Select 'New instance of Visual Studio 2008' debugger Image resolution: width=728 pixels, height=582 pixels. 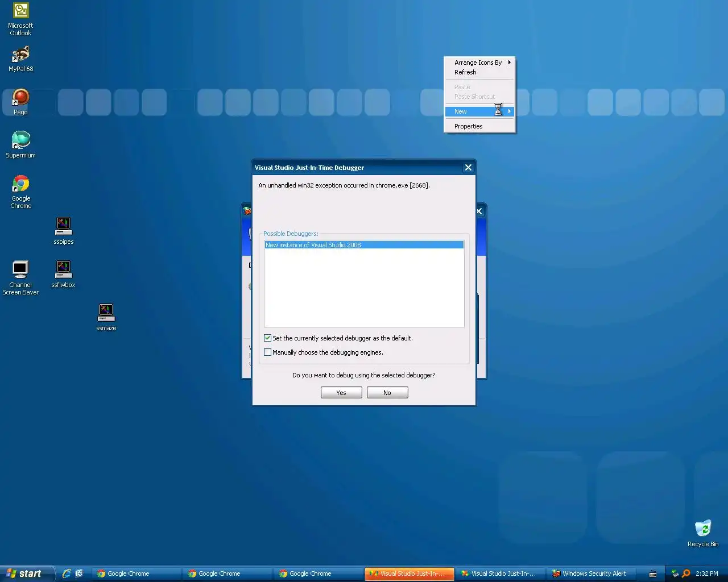[x=364, y=245]
